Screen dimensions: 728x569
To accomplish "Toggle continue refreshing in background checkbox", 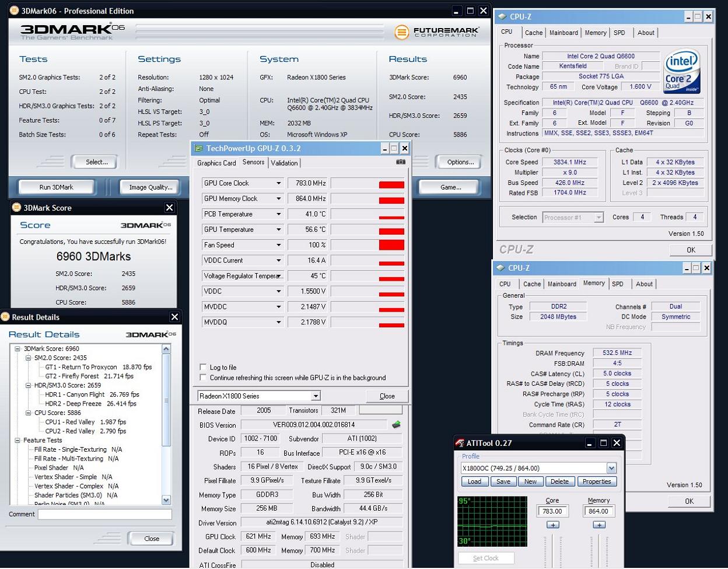I will pos(203,378).
